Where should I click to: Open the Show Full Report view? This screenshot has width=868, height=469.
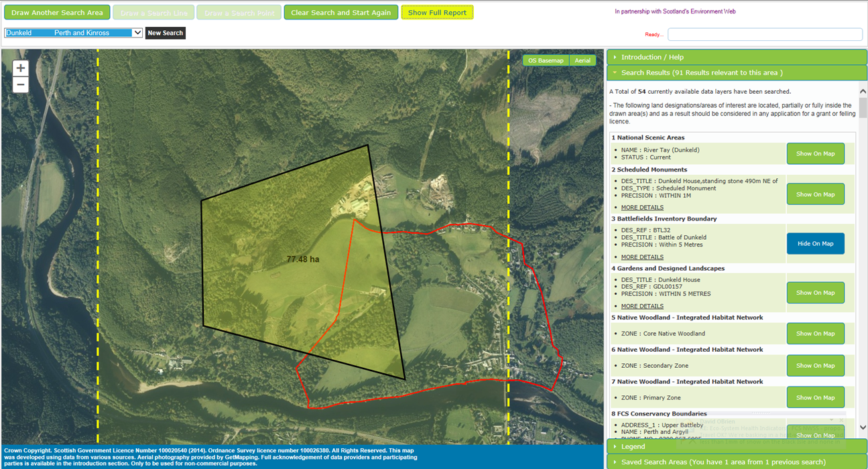tap(437, 11)
